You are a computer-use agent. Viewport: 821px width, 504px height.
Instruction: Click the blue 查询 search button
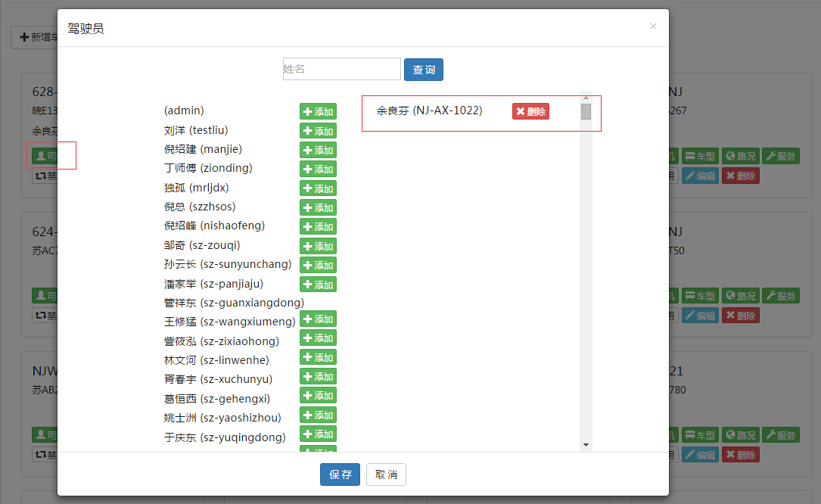tap(424, 70)
